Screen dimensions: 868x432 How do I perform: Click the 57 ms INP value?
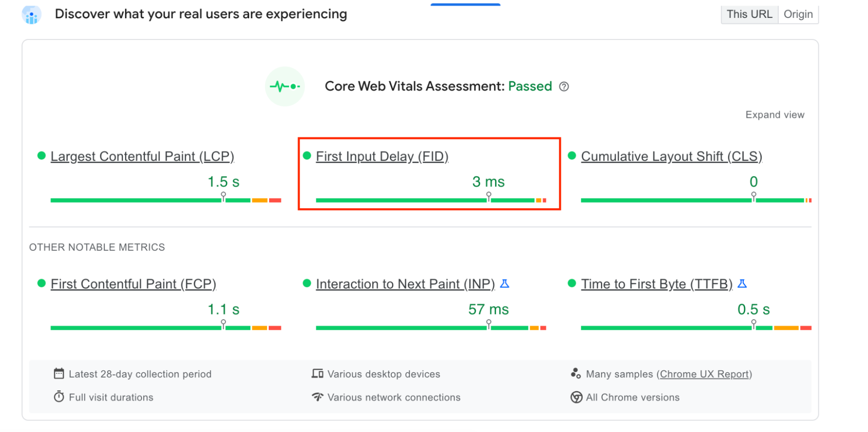(488, 309)
